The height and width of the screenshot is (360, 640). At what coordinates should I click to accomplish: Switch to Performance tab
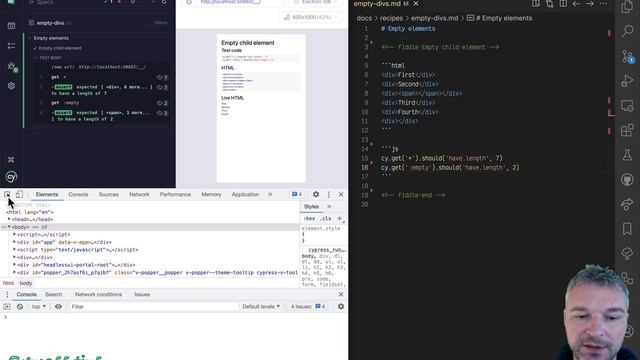tap(175, 195)
